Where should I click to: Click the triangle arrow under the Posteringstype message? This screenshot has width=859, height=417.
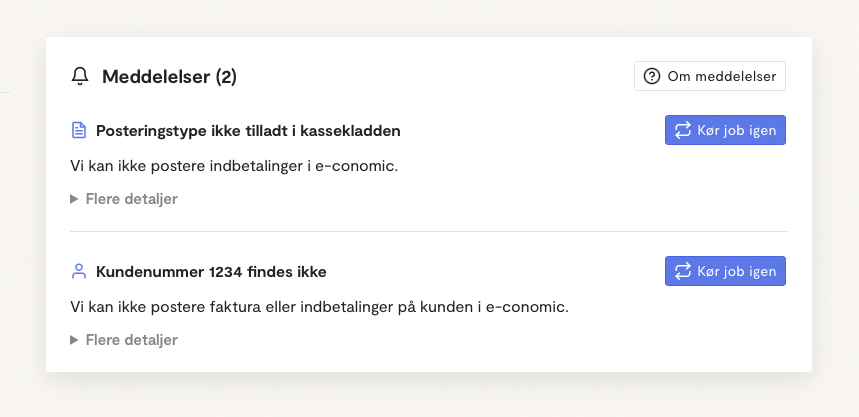click(74, 199)
